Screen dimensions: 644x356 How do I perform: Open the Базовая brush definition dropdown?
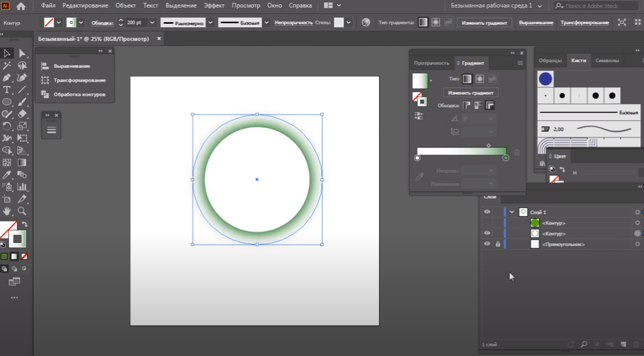tap(266, 23)
